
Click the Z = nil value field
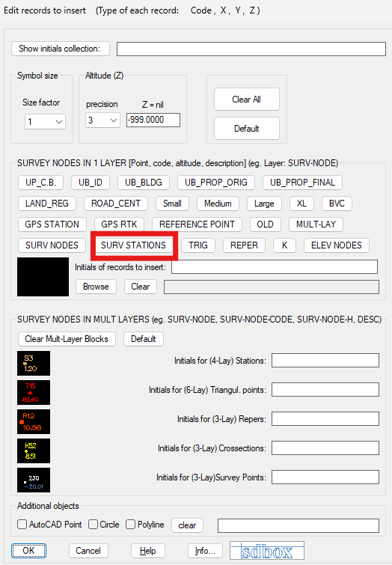[153, 120]
